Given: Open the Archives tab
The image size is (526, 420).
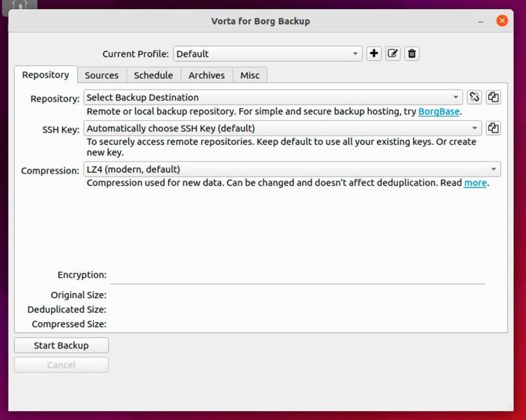Looking at the screenshot, I should tap(207, 75).
